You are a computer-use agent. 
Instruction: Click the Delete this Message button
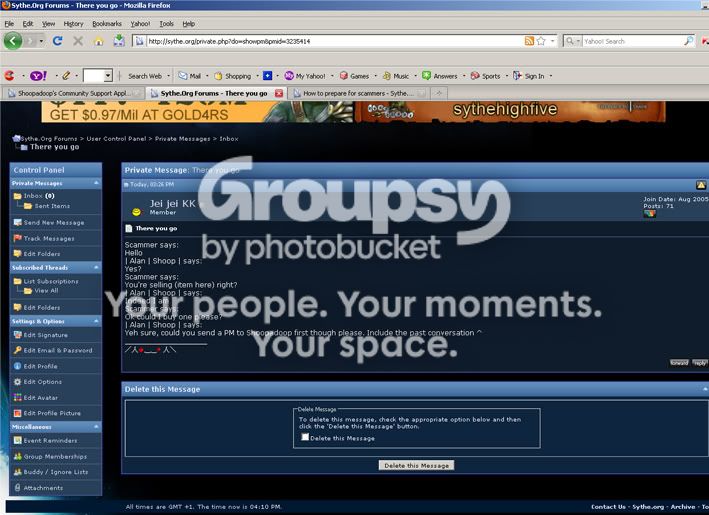tap(416, 465)
